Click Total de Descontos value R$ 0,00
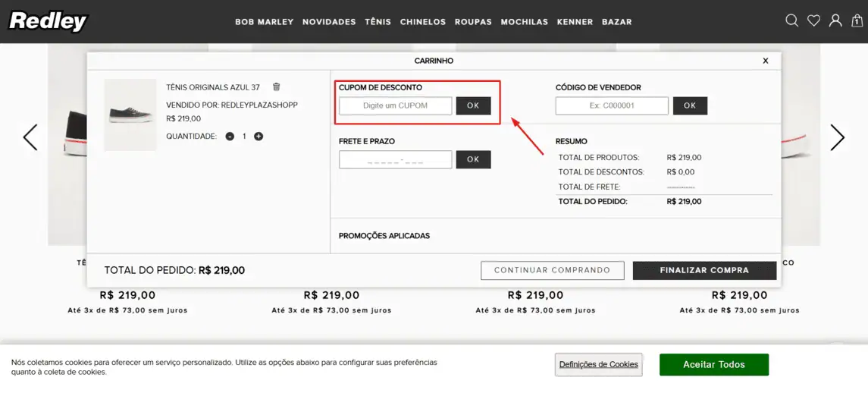 681,171
